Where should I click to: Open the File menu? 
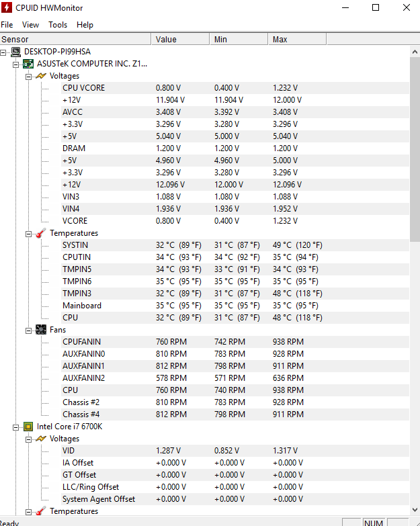pos(7,25)
